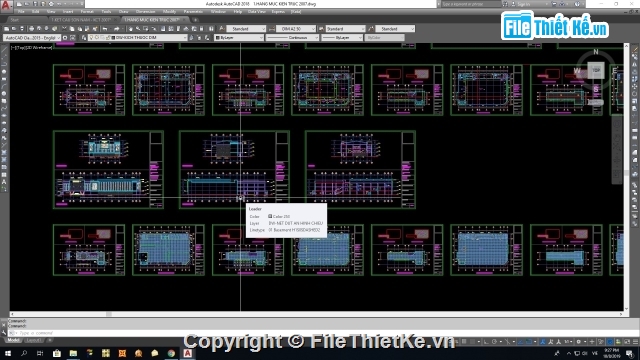Click the Redo arrow in Standard toolbar
The width and height of the screenshot is (640, 360).
tap(117, 29)
